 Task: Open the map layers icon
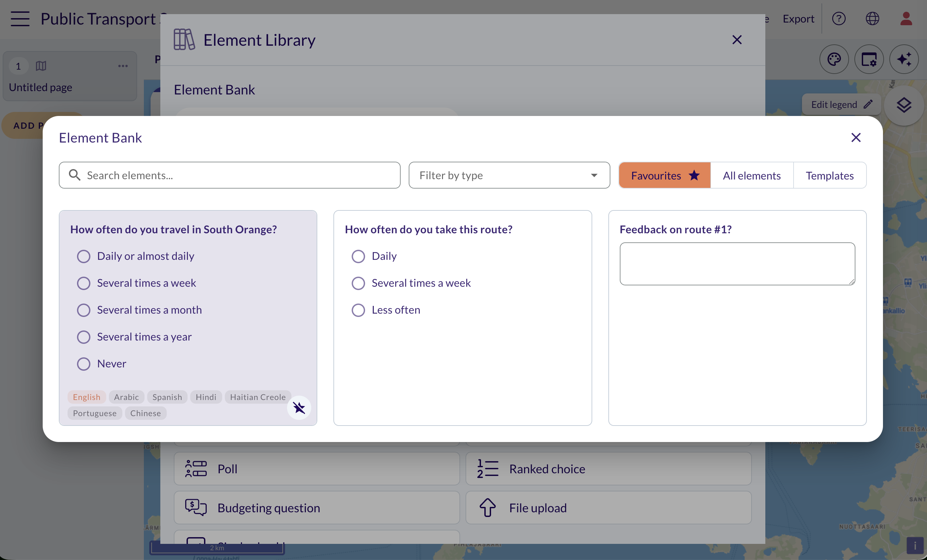tap(904, 105)
